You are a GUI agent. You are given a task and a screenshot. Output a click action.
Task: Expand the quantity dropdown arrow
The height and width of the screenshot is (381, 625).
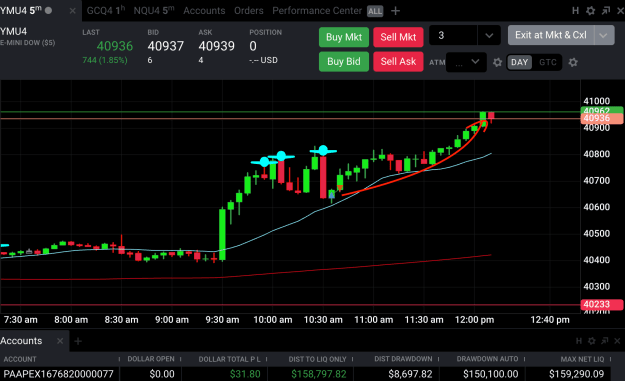pyautogui.click(x=489, y=36)
